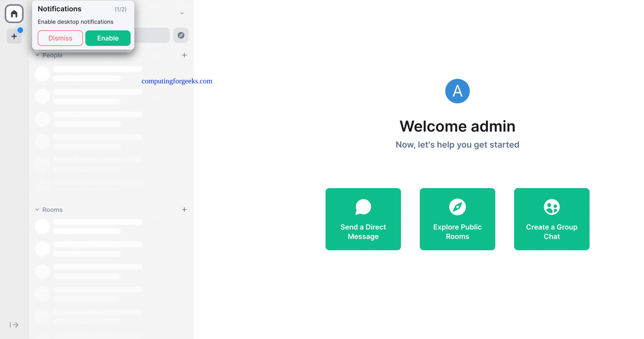The image size is (644, 339).
Task: Open room directory via the compass icon
Action: click(x=181, y=35)
